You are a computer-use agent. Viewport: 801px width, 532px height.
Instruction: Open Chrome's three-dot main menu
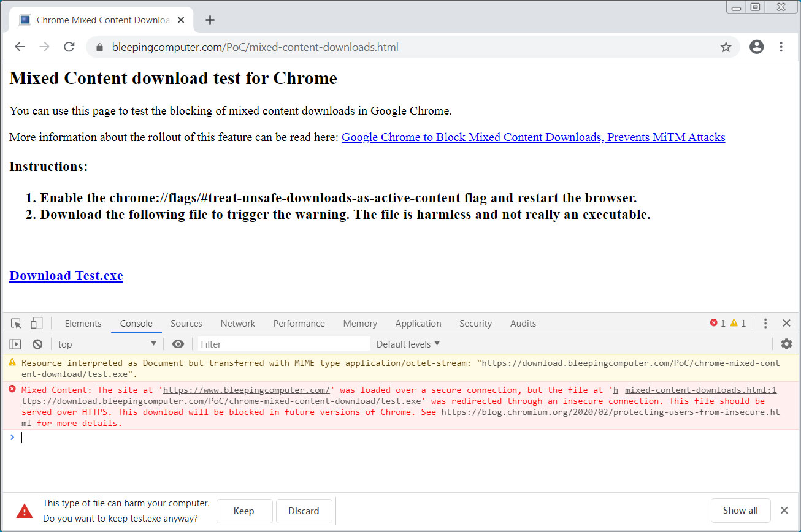[x=781, y=47]
